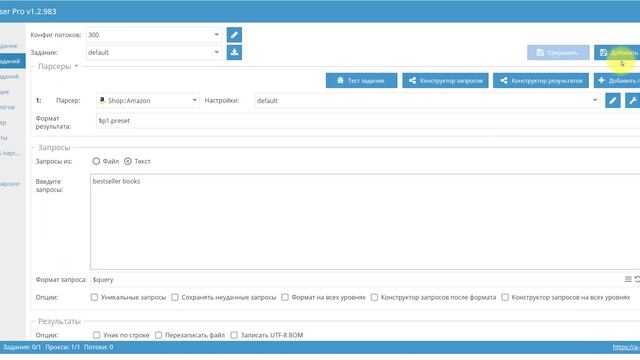Viewport: 640px width, 360px height.
Task: Open the Настройки dropdown showing default
Action: [x=427, y=100]
